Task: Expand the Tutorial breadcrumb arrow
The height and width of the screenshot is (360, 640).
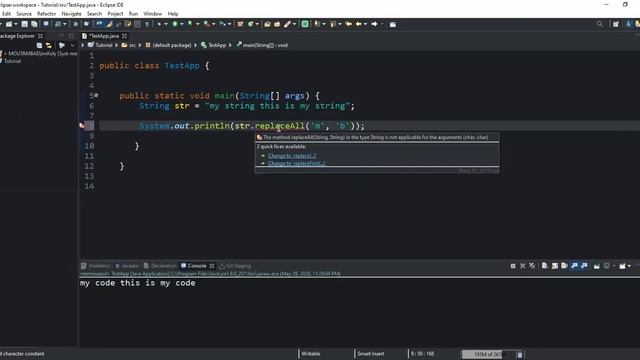Action: tap(116, 45)
